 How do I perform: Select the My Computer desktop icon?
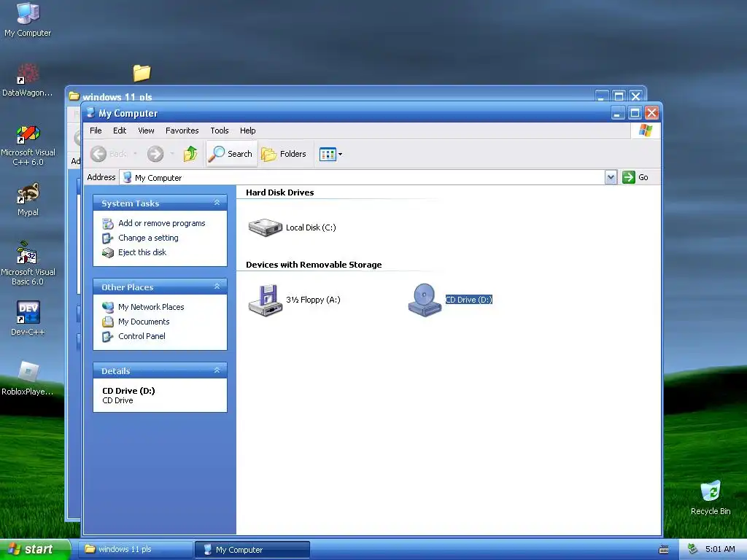pos(28,20)
